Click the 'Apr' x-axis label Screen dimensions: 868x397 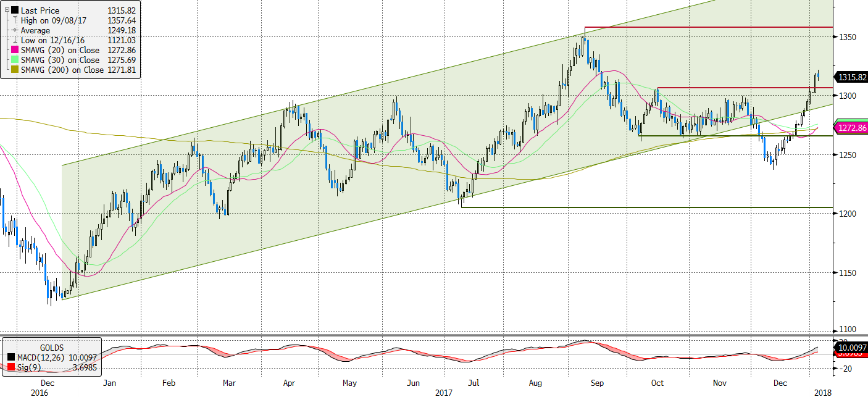coord(289,383)
